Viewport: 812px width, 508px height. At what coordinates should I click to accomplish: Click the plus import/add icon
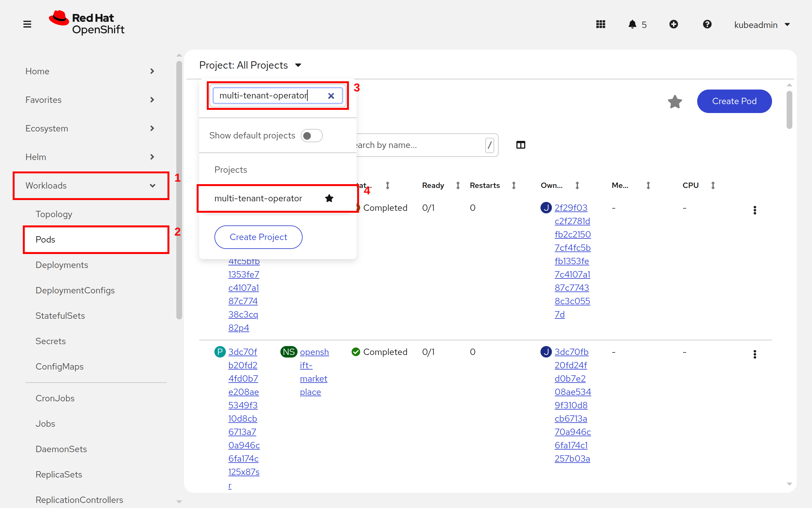point(673,24)
